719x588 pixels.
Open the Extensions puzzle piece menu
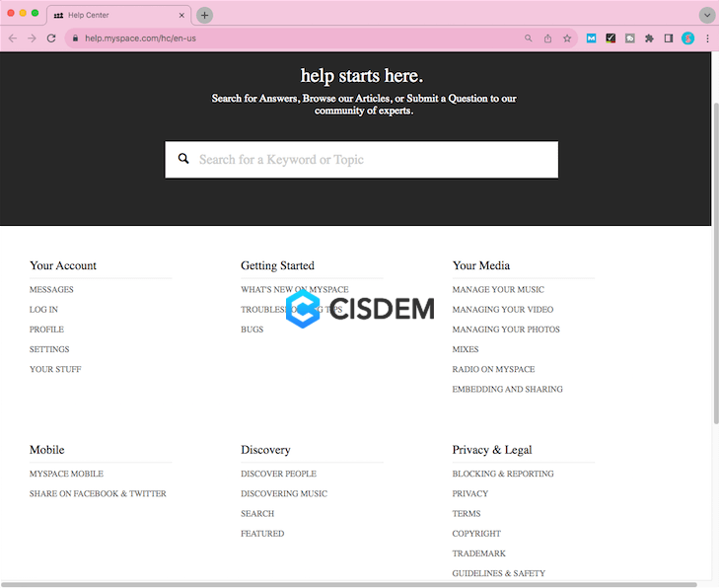pos(649,38)
